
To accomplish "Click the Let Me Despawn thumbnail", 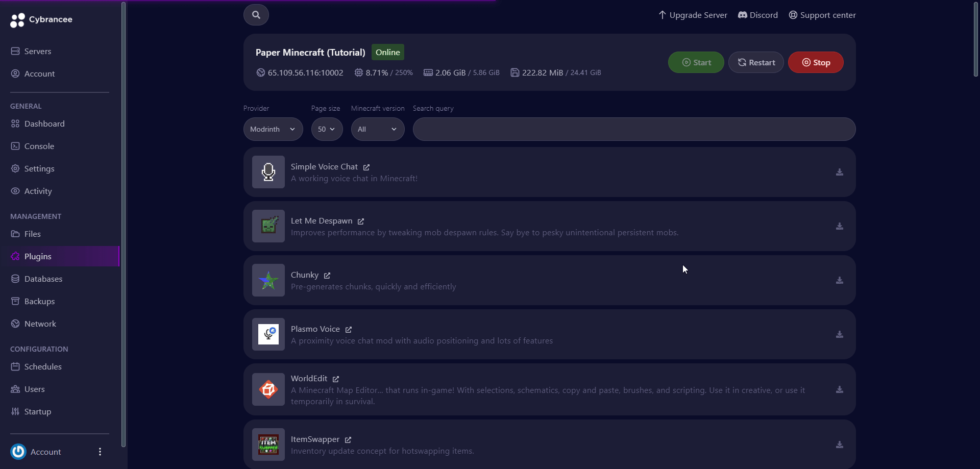I will [x=268, y=226].
